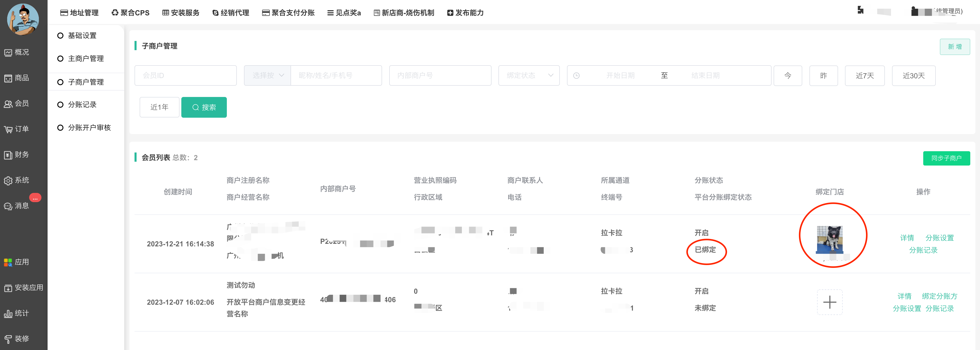Open 财务 finance sidebar icon
The width and height of the screenshot is (980, 350).
(x=8, y=155)
